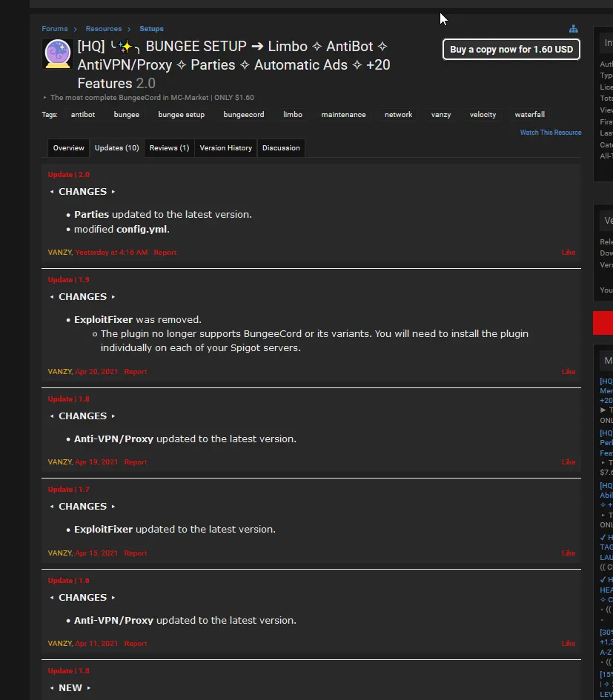Go to Forums breadcrumb
The width and height of the screenshot is (613, 700).
(55, 29)
